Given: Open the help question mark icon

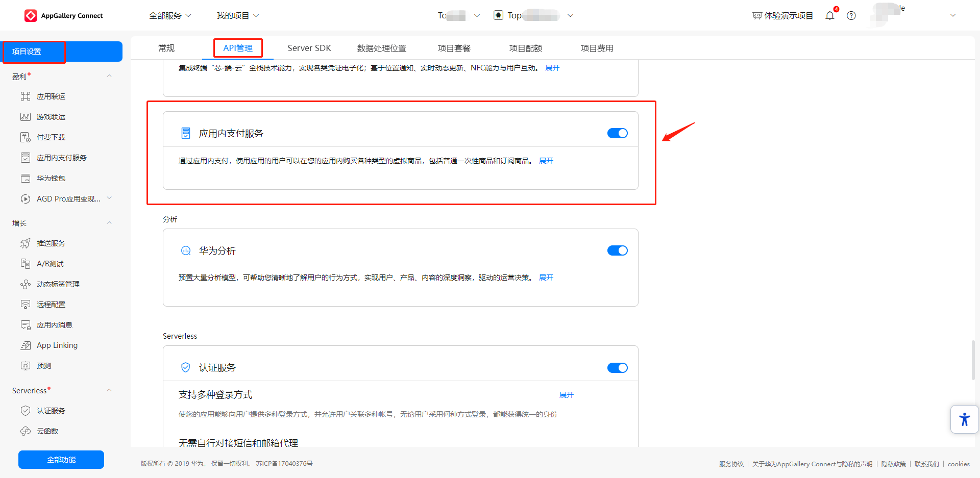Looking at the screenshot, I should tap(851, 16).
